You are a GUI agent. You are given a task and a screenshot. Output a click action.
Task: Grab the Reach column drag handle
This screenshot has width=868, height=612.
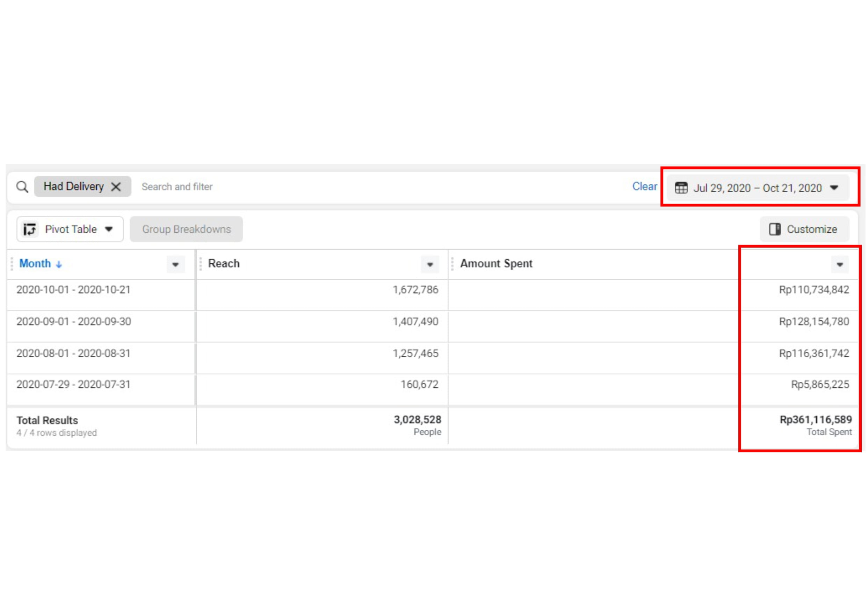point(200,264)
